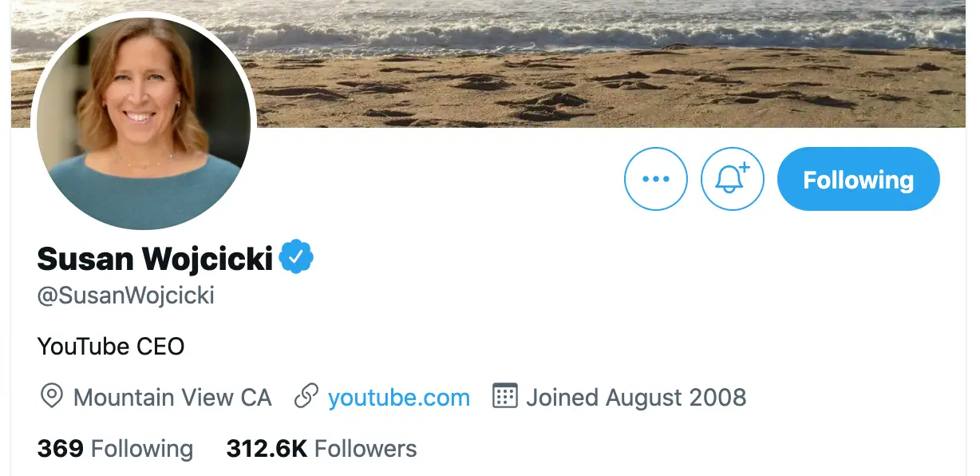Image resolution: width=980 pixels, height=476 pixels.
Task: Click the Joined August 2008 text
Action: pyautogui.click(x=635, y=397)
